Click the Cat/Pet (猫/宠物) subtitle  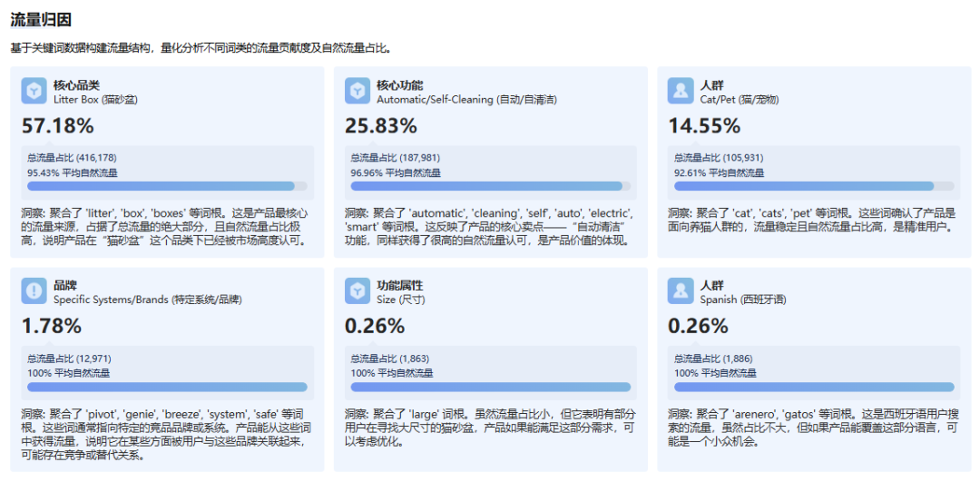click(x=740, y=100)
